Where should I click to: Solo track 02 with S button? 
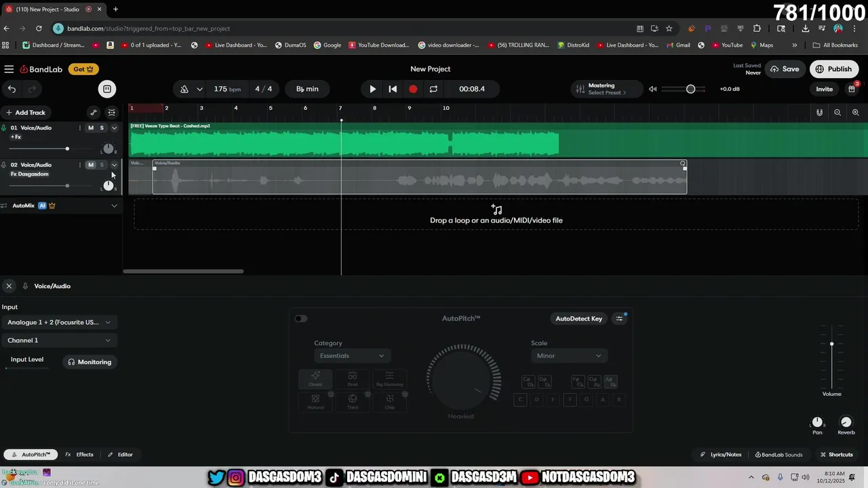102,165
